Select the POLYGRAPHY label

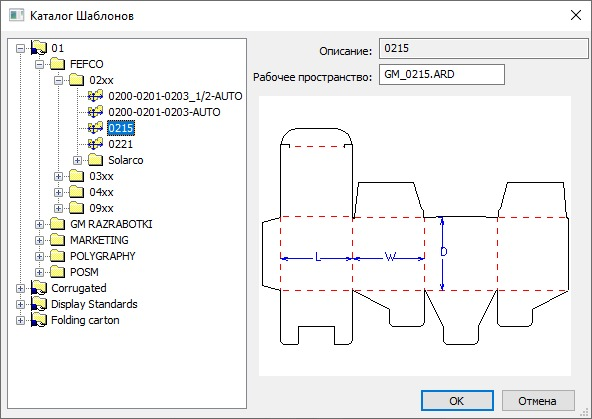(103, 256)
